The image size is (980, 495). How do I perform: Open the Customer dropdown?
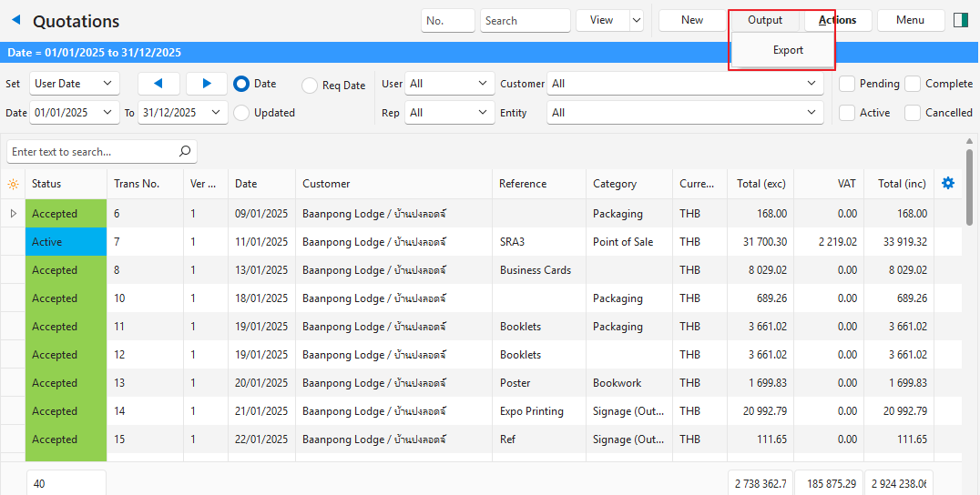point(685,84)
